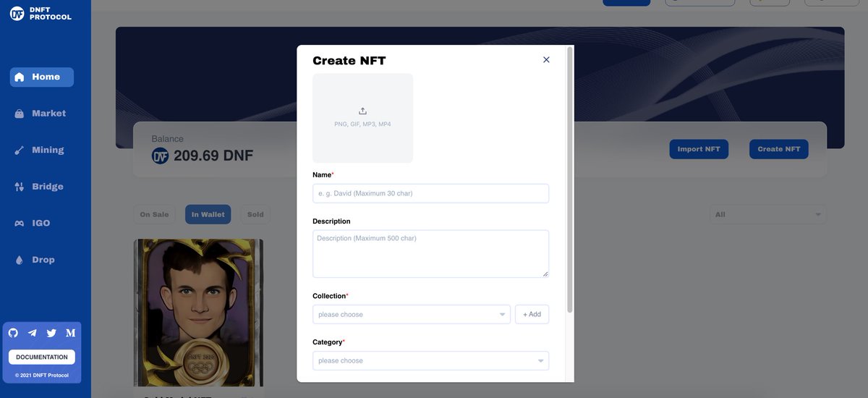Click the NFT file upload area
Image resolution: width=868 pixels, height=398 pixels.
coord(362,118)
